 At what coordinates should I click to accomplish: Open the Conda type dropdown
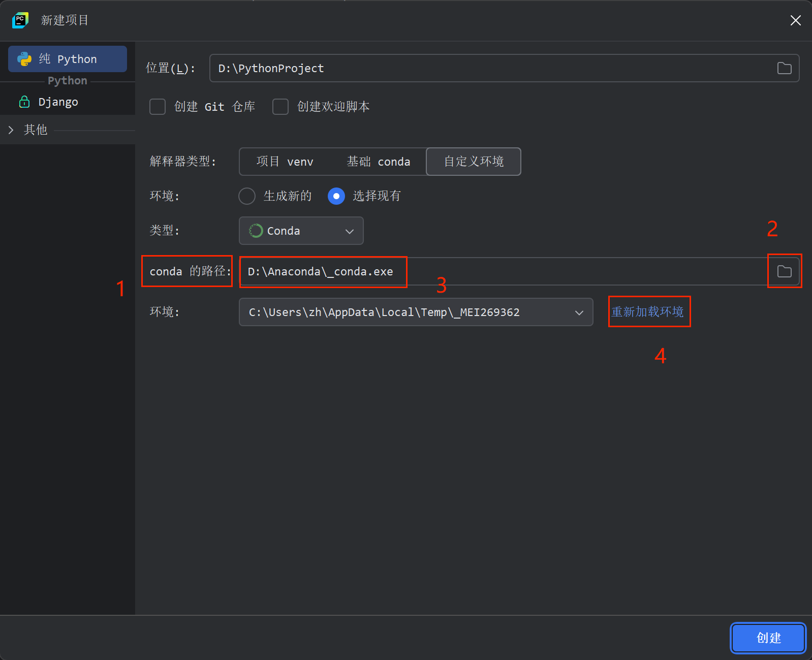tap(301, 231)
